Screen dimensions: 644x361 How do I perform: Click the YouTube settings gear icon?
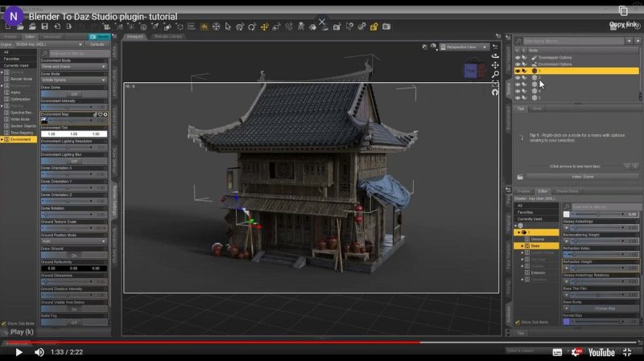pyautogui.click(x=576, y=352)
